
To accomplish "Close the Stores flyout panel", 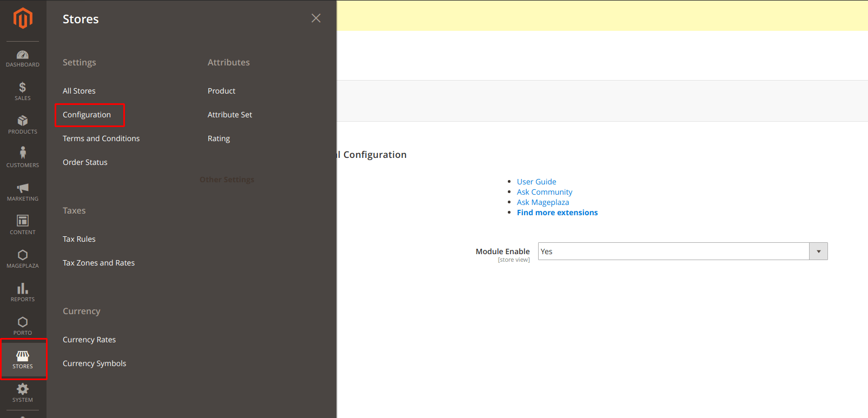I will click(316, 18).
